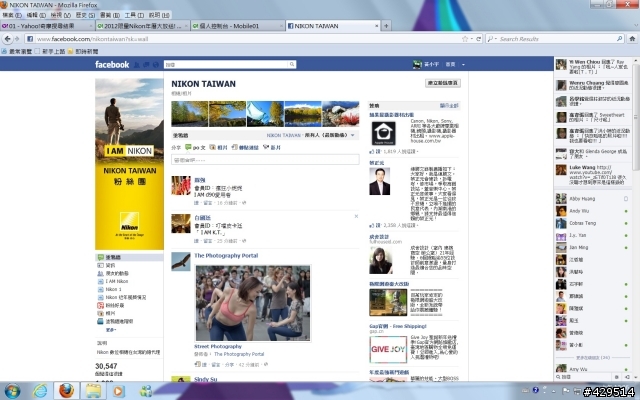Image resolution: width=640 pixels, height=400 pixels.
Task: Click the button beside NIKON TAIWAN title
Action: coord(443,83)
